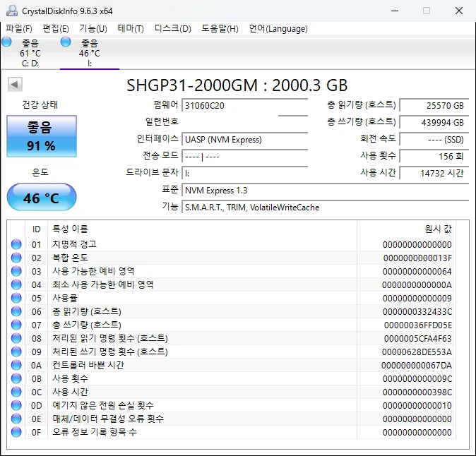Click power on hours value 14732 시간
This screenshot has width=476, height=456.
(434, 174)
